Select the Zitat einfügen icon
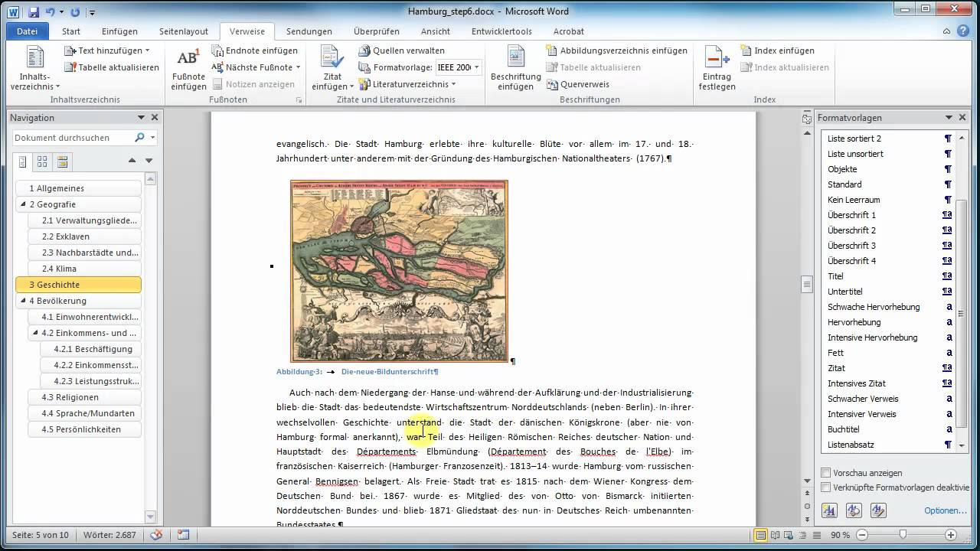Viewport: 980px width, 551px height. click(x=330, y=67)
